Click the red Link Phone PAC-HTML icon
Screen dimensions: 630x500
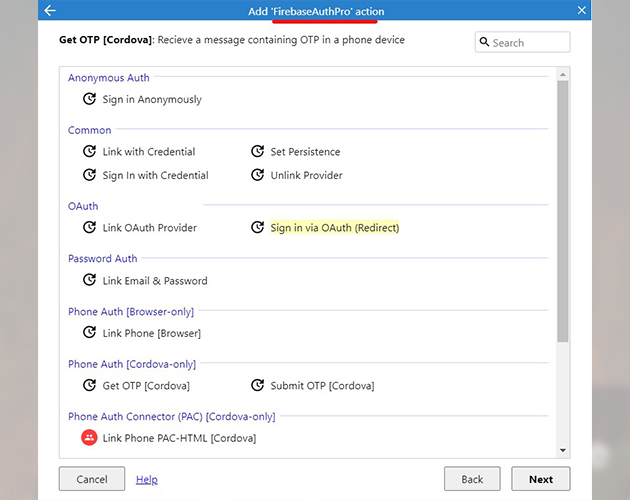tap(90, 438)
